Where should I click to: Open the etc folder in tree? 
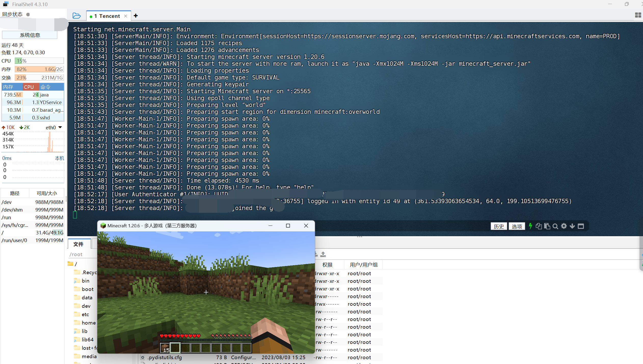(x=82, y=314)
